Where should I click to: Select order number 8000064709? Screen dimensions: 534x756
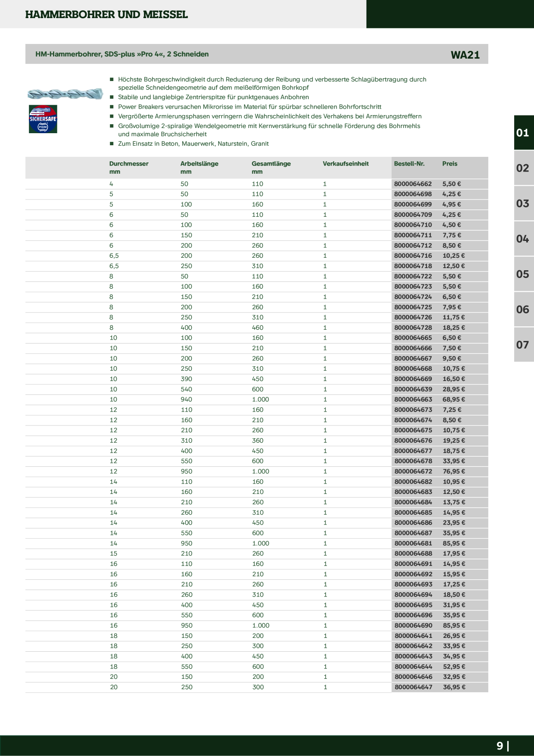pos(413,215)
